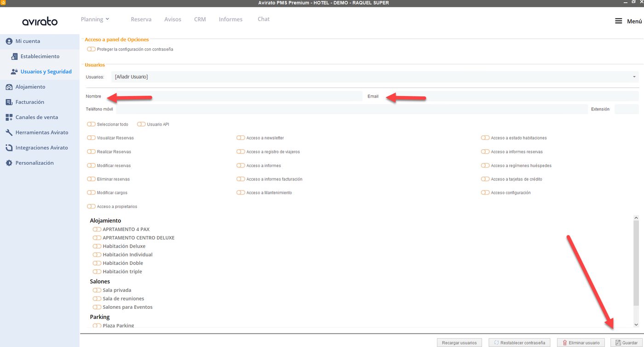Enable Acceso a registro de viajeros

tap(241, 151)
